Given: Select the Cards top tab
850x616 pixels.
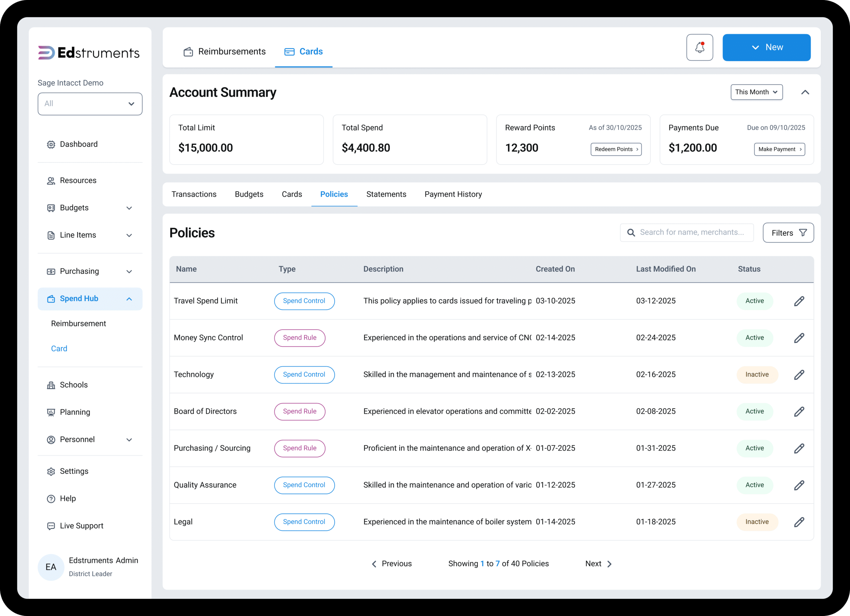Looking at the screenshot, I should [x=303, y=51].
